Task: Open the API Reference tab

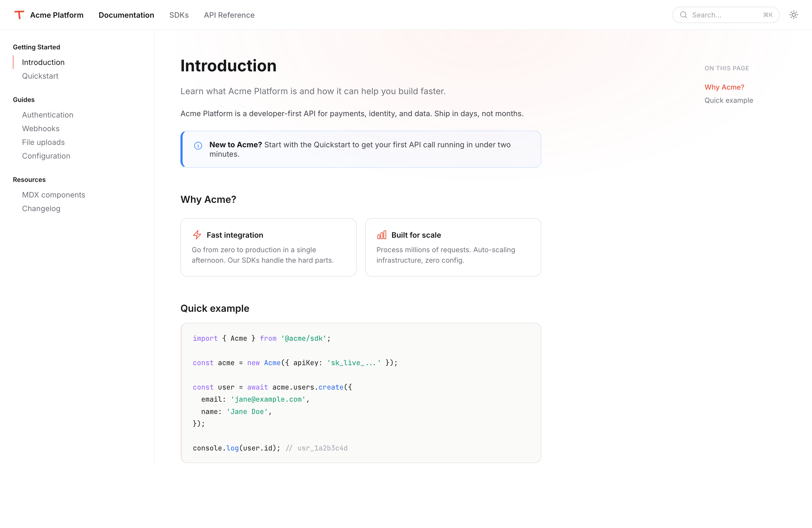Action: [229, 15]
